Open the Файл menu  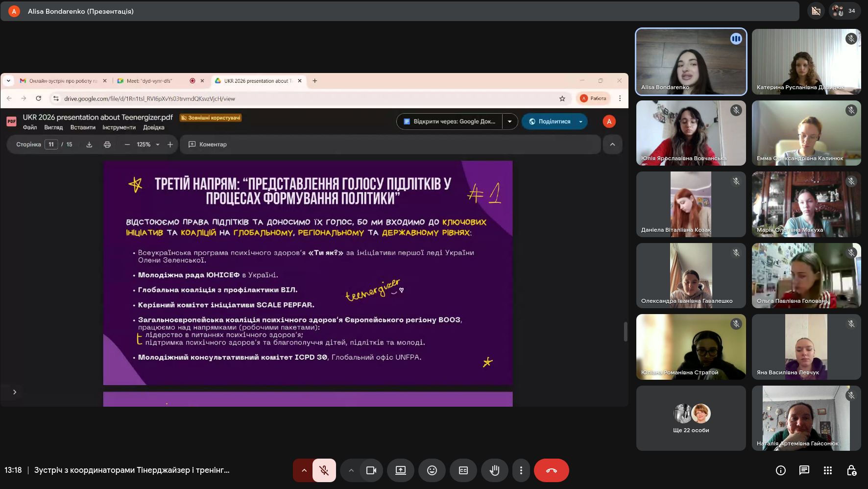30,127
